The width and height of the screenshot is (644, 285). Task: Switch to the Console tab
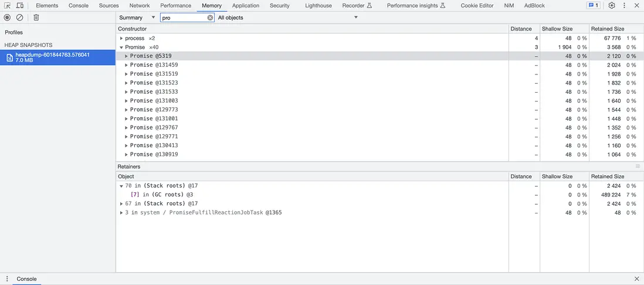79,5
